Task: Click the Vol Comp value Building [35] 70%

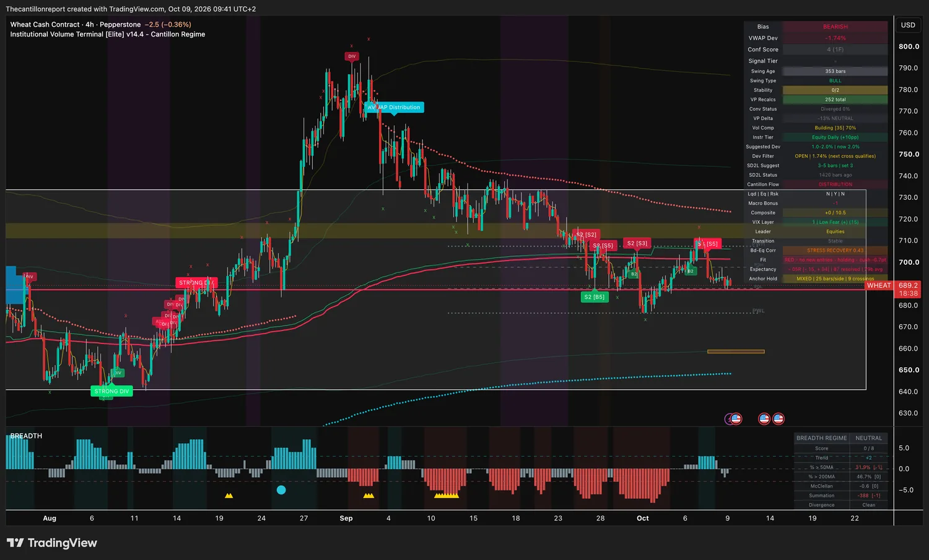Action: [x=835, y=128]
